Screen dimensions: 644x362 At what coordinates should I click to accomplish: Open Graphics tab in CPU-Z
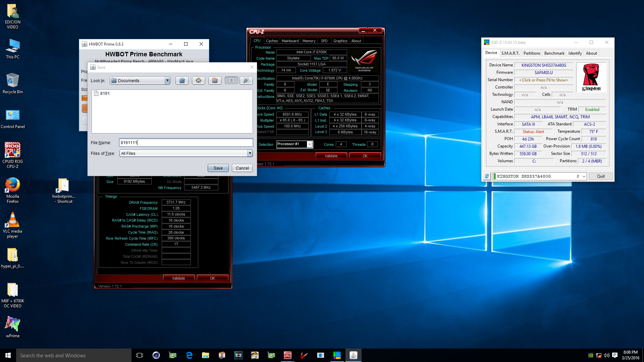pos(340,41)
